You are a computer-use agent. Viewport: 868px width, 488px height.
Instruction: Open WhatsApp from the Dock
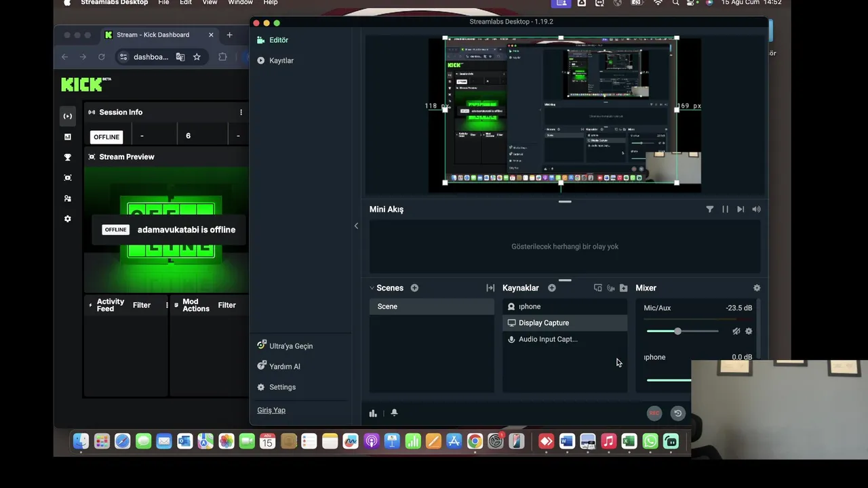point(650,442)
